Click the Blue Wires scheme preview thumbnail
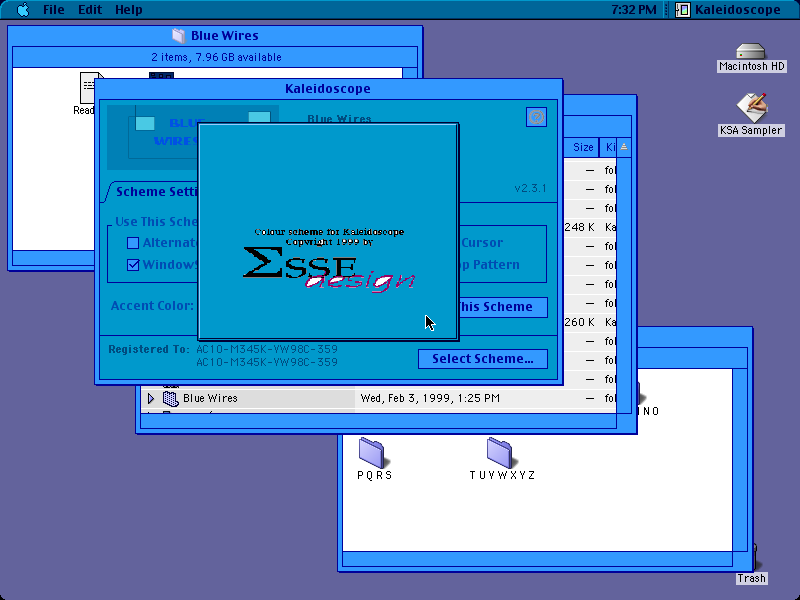The height and width of the screenshot is (600, 800). [x=152, y=137]
